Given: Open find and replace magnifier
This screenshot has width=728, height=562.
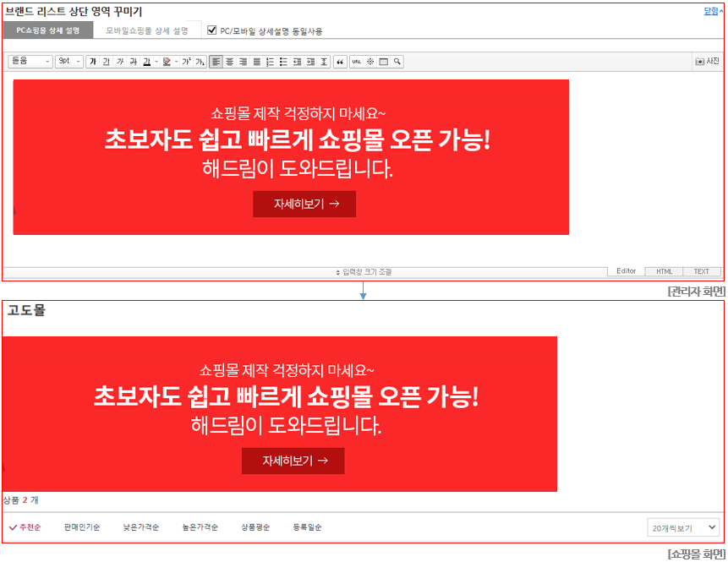Looking at the screenshot, I should tap(397, 61).
